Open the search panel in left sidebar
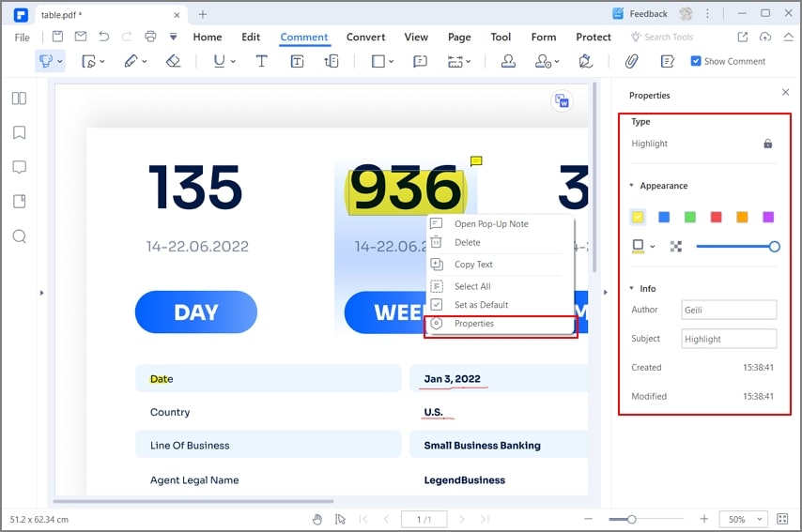Viewport: 802px width, 532px height. (x=19, y=236)
